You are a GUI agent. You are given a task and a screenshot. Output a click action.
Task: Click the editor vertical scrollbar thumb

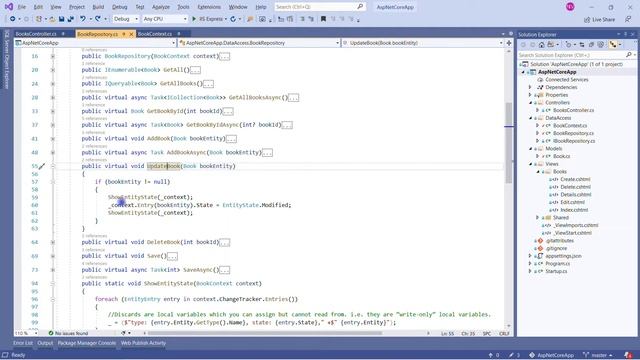click(x=509, y=142)
